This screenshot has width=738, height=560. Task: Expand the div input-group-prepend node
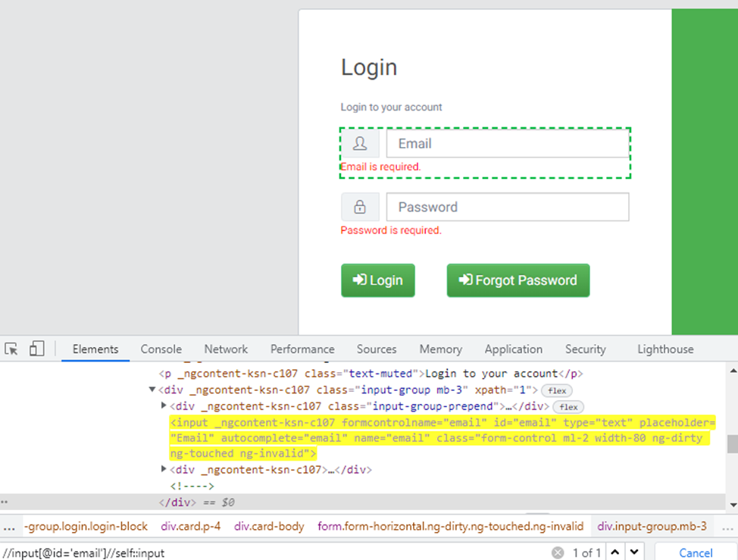(164, 405)
